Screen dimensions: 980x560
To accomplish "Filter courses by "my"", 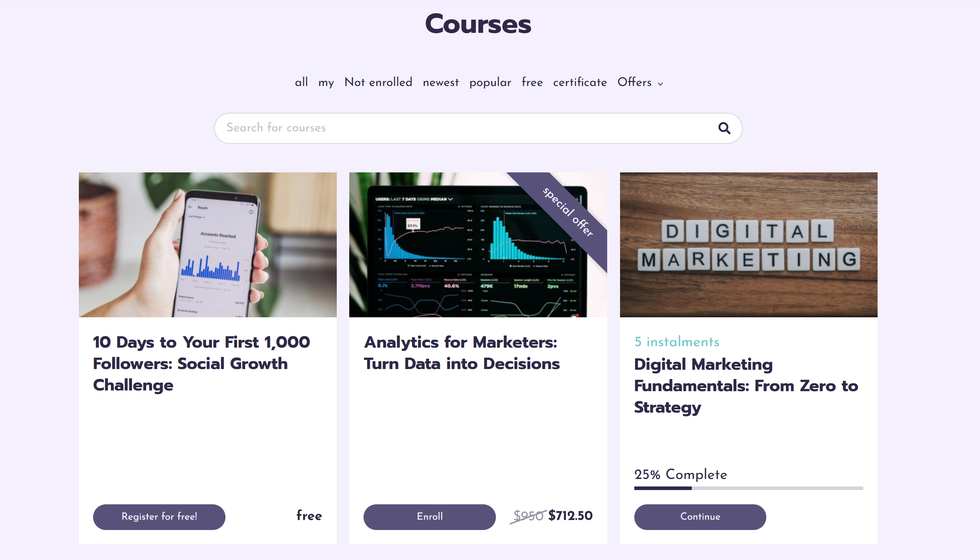I will 326,83.
